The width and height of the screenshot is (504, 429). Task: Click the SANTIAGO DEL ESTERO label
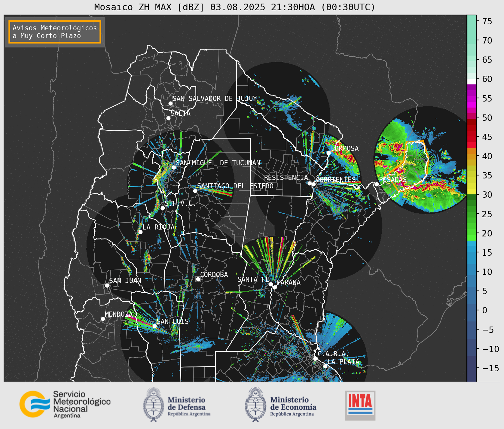235,186
